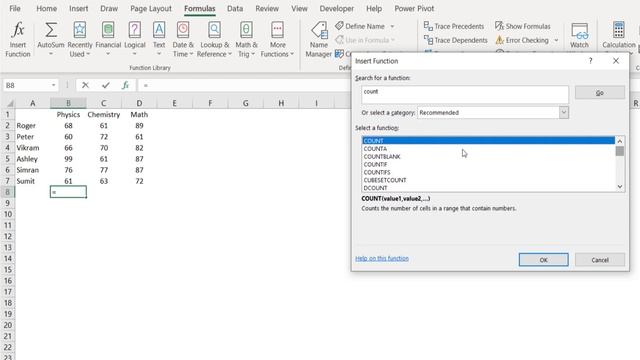Screen dimensions: 640x360
Task: Select the cell containing Vikram
Action: [33, 148]
